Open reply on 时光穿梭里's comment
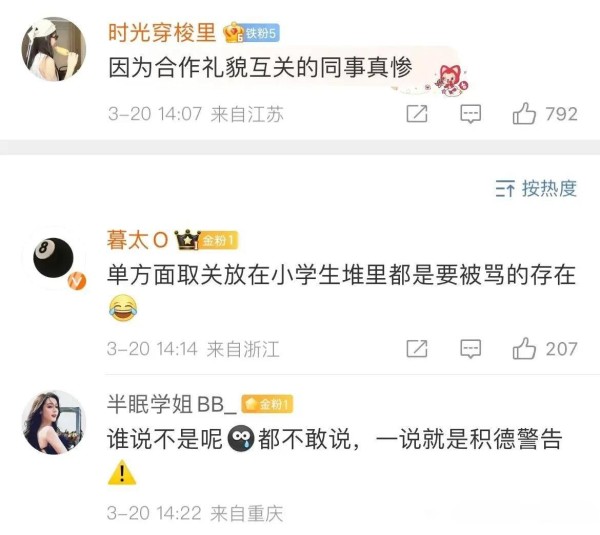The image size is (600, 535). pos(470,114)
